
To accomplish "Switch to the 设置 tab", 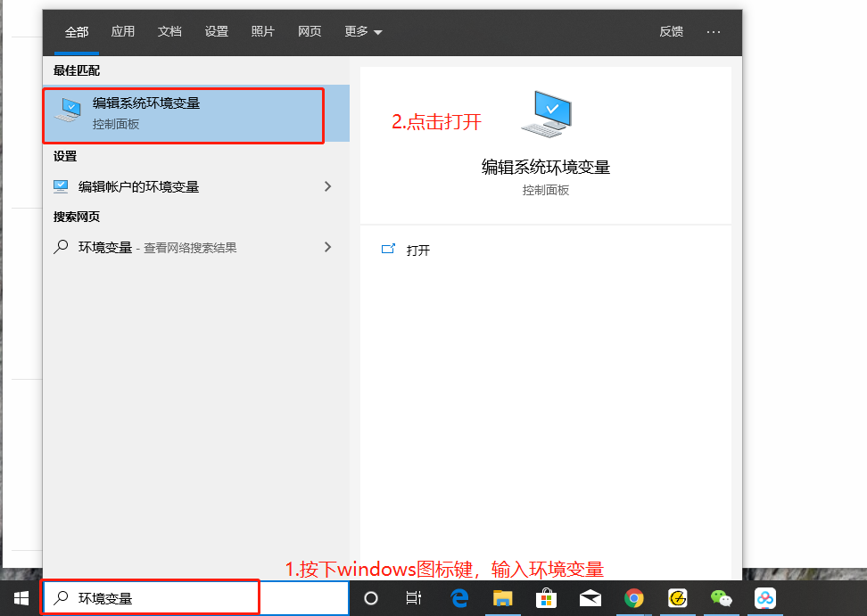I will (x=216, y=31).
